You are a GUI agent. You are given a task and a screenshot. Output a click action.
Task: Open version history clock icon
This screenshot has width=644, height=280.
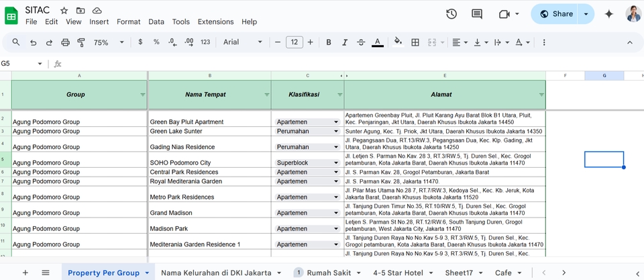(x=451, y=14)
